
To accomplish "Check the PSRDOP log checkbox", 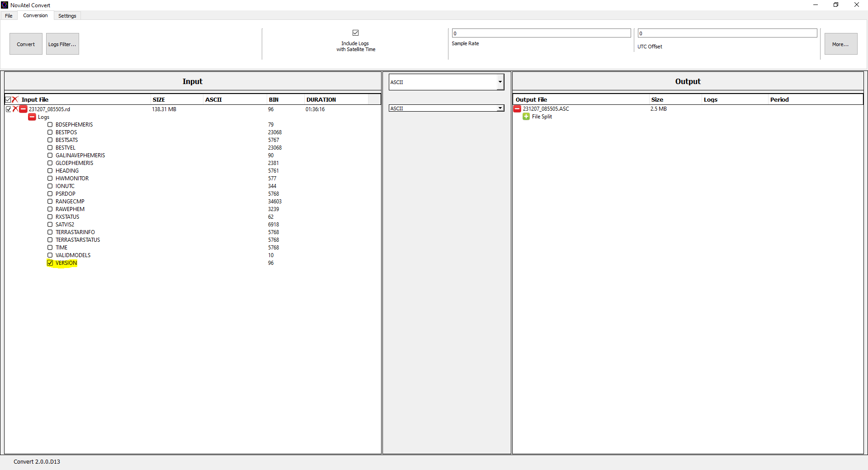I will click(x=50, y=194).
